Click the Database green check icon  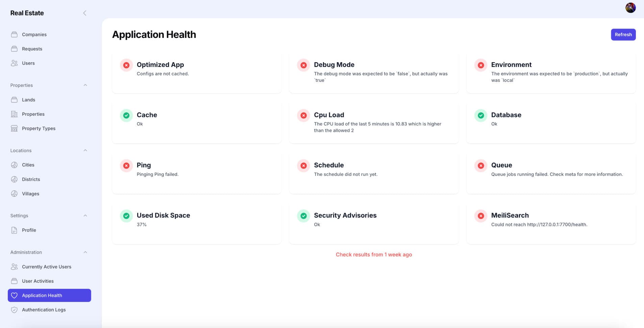pyautogui.click(x=481, y=116)
